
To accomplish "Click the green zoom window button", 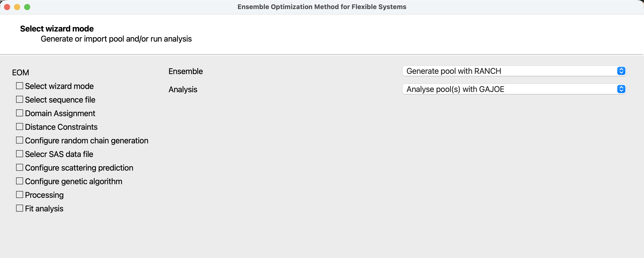I will coord(27,7).
